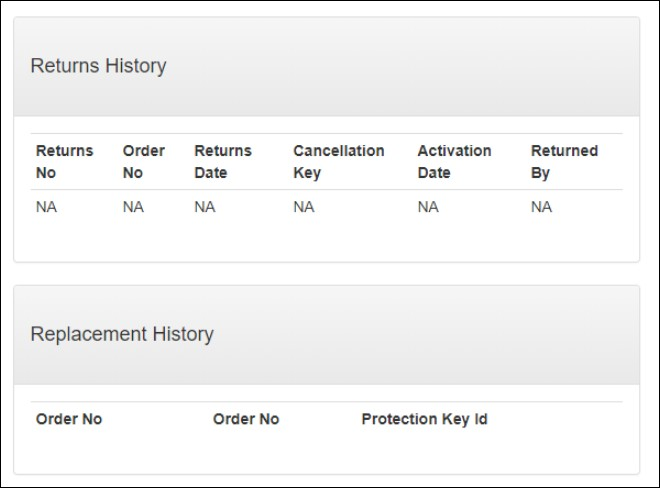Click the Activation Date column header

pos(454,162)
